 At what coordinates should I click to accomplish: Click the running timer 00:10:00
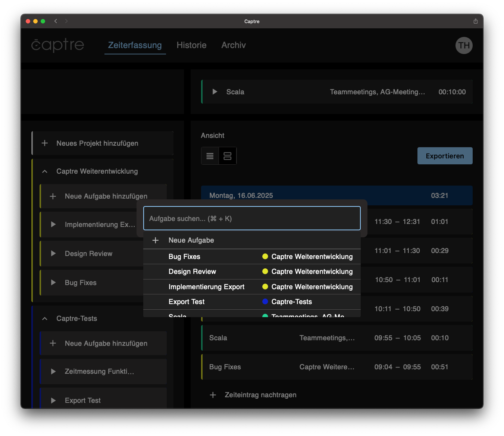pos(452,92)
